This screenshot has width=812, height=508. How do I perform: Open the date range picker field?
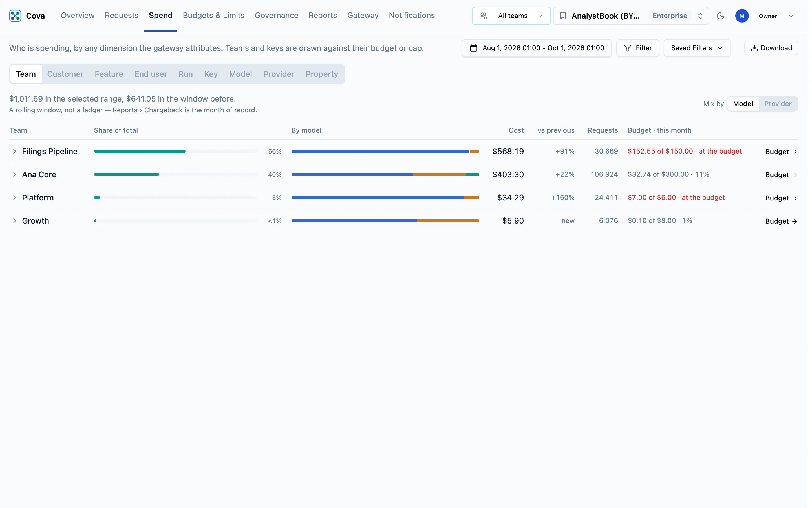536,48
